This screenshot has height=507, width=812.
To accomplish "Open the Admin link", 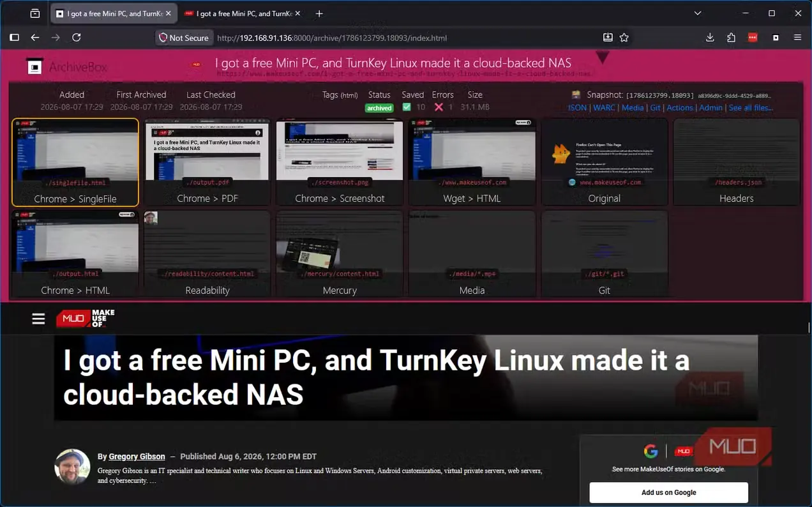I will 710,107.
